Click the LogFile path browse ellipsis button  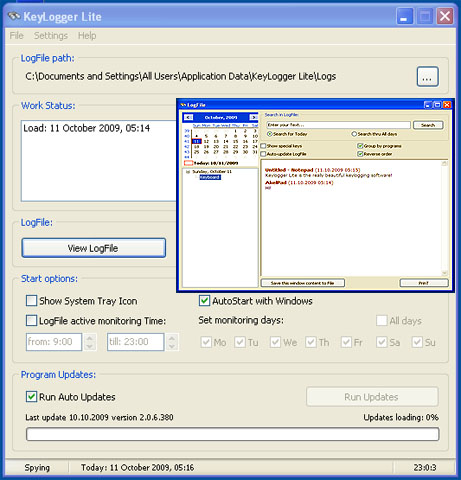click(427, 77)
